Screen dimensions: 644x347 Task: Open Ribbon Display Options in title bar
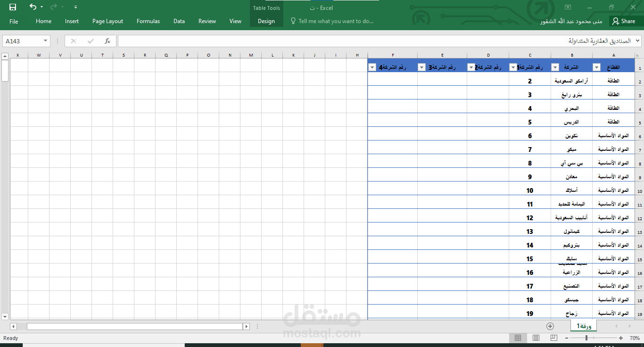point(568,7)
